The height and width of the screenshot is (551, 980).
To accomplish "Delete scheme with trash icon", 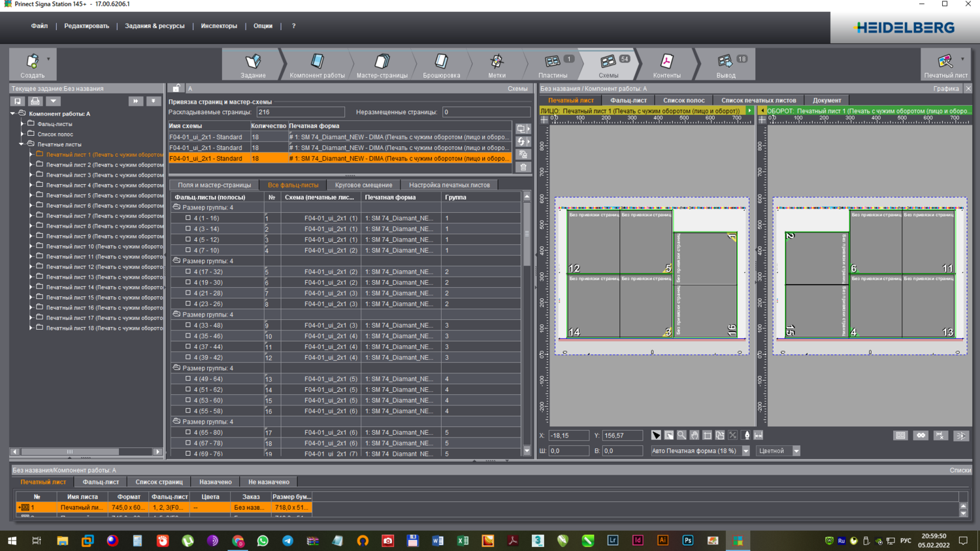I will [x=523, y=167].
